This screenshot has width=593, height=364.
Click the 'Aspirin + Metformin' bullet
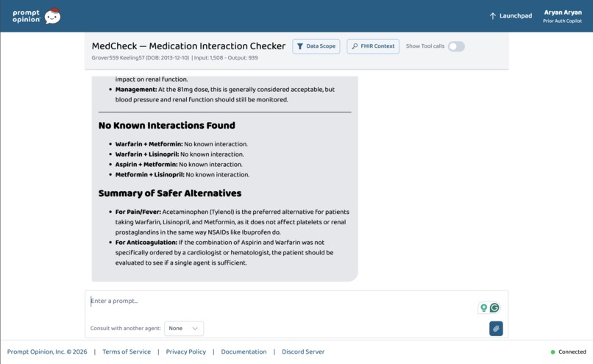pos(179,165)
